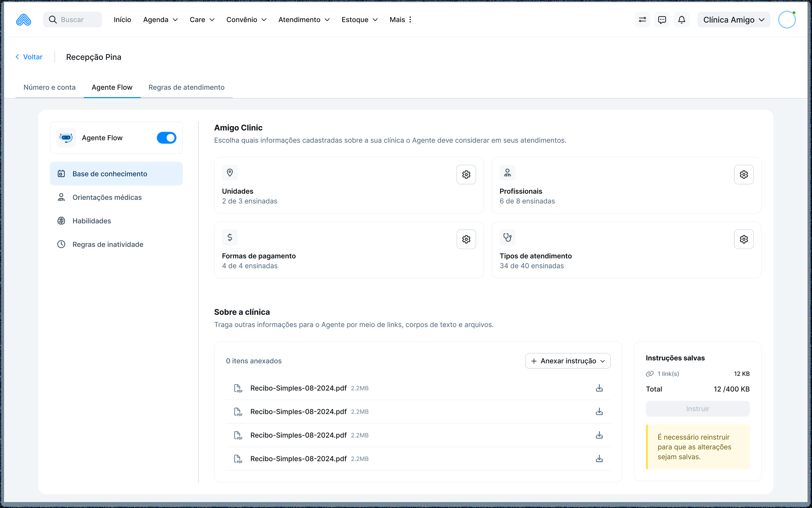Expand the Agenda dropdown menu

pyautogui.click(x=161, y=20)
